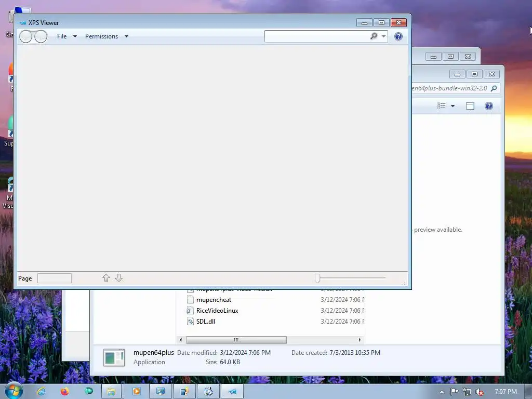Open Windows Explorer from the taskbar
The image size is (532, 399).
(x=111, y=392)
